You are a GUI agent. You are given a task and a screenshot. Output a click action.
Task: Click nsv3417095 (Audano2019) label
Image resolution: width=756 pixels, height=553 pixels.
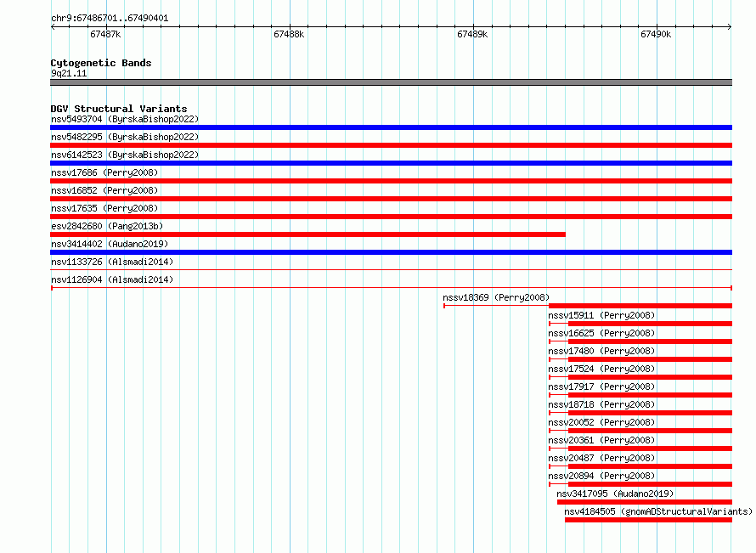[x=615, y=494]
